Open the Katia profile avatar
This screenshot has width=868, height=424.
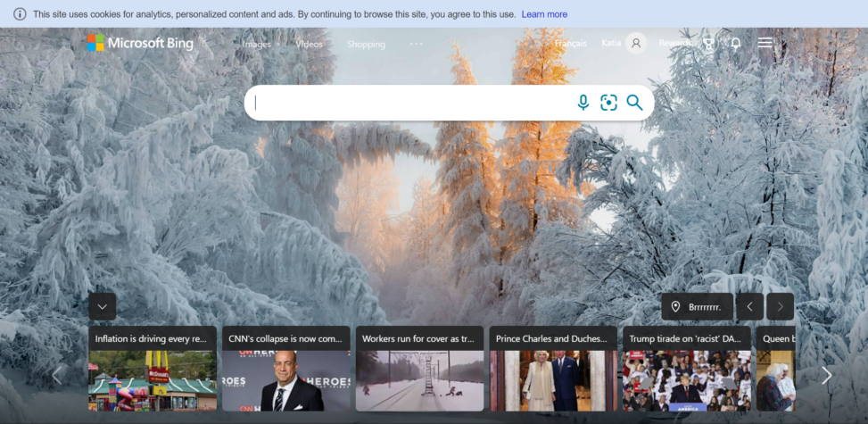[x=635, y=43]
